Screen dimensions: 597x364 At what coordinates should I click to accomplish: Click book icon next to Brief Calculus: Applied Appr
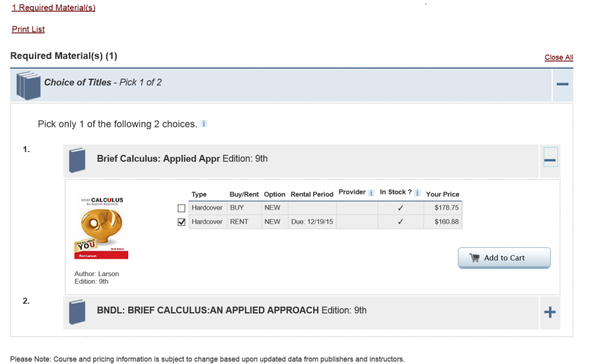coord(77,161)
